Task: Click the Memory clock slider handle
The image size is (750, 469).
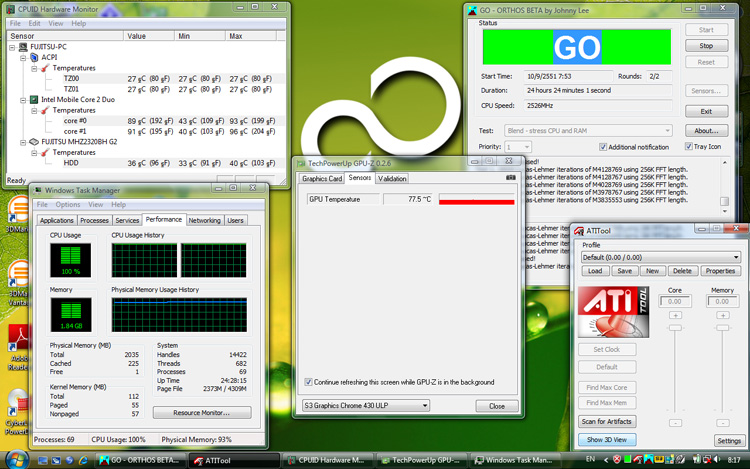Action: (x=723, y=328)
